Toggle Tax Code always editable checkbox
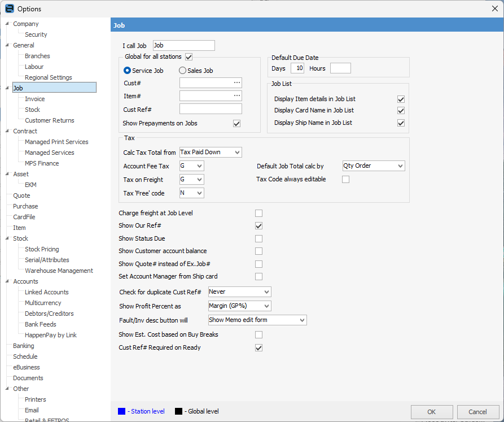Viewport: 504px width, 422px height. tap(346, 180)
